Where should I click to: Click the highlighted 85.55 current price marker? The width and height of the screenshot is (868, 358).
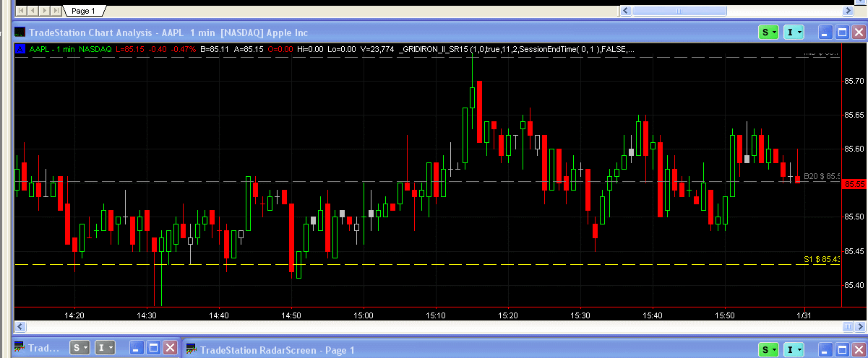coord(854,183)
